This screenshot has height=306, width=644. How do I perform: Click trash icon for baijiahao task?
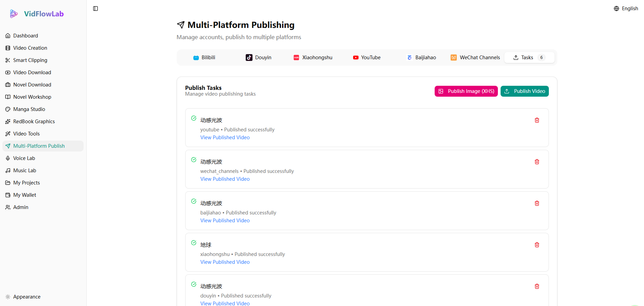537,203
